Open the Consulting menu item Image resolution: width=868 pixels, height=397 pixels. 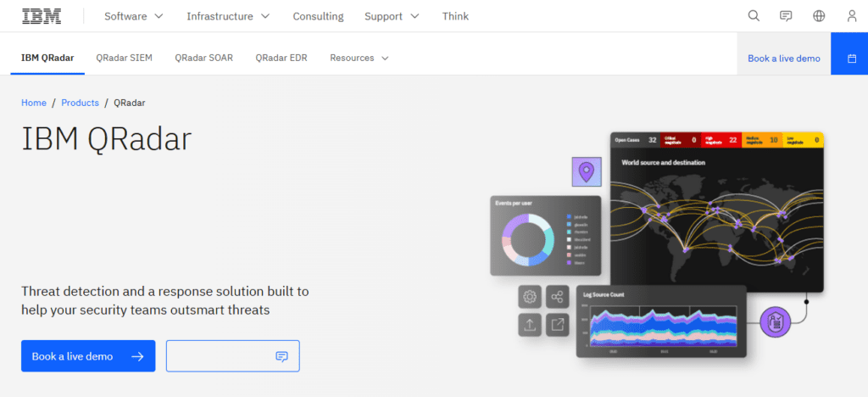tap(319, 16)
